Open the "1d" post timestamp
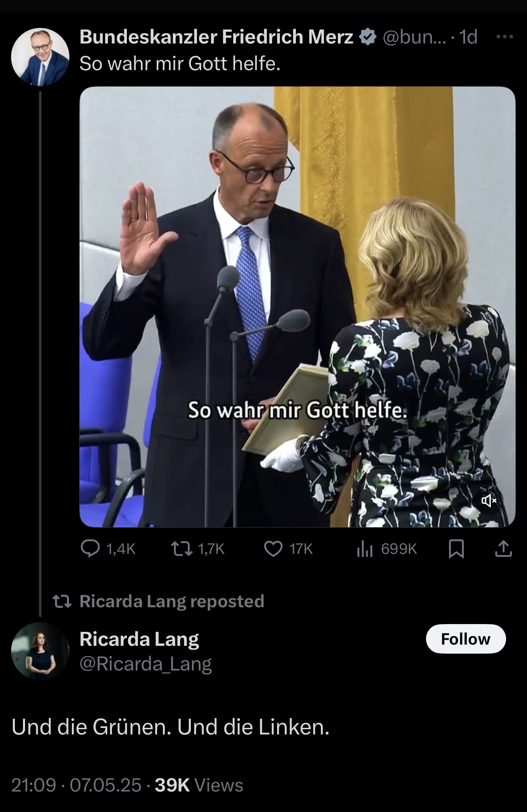 click(x=468, y=37)
